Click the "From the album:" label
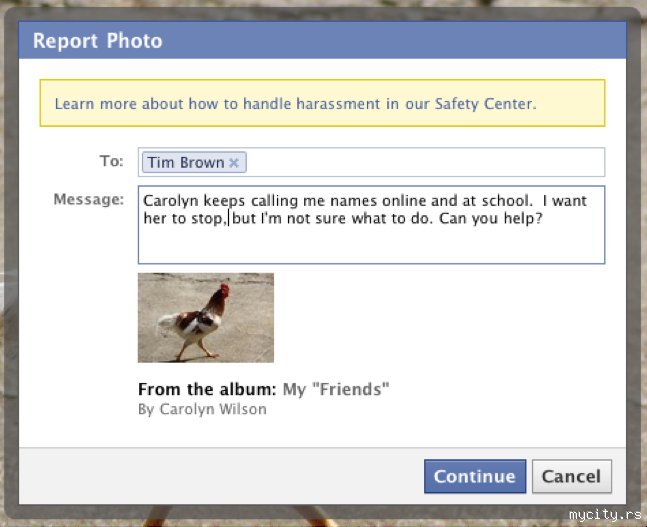647x527 pixels. click(x=208, y=389)
